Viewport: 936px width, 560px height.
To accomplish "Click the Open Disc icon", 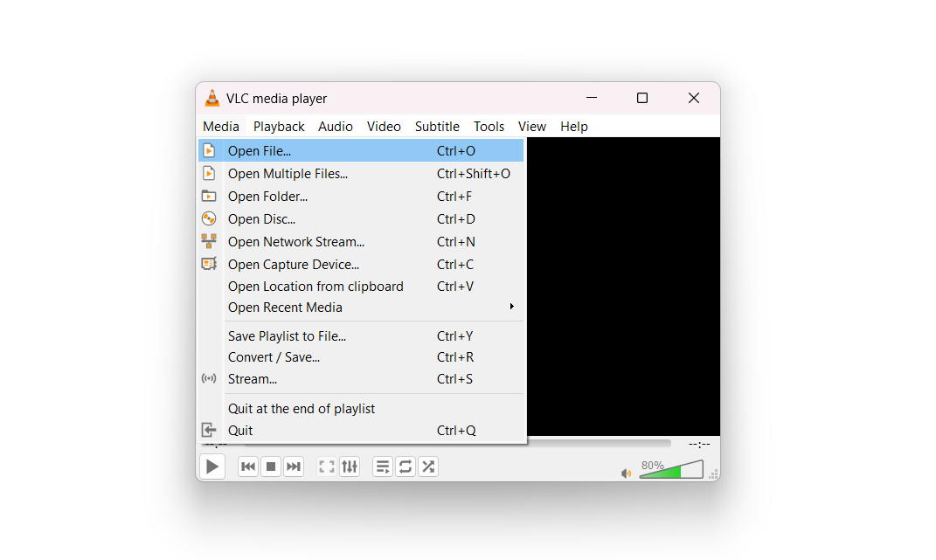I will tap(209, 218).
